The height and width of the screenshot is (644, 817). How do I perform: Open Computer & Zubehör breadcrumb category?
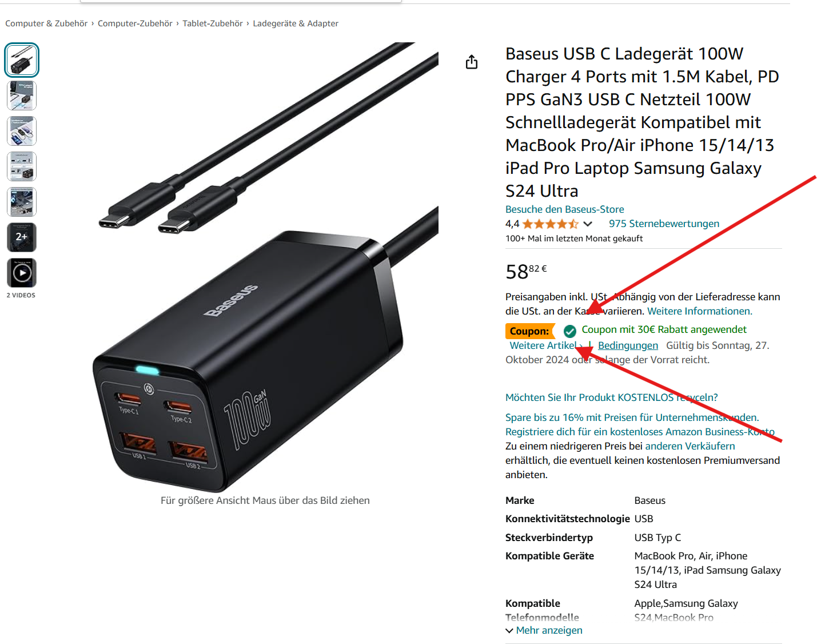pyautogui.click(x=46, y=23)
